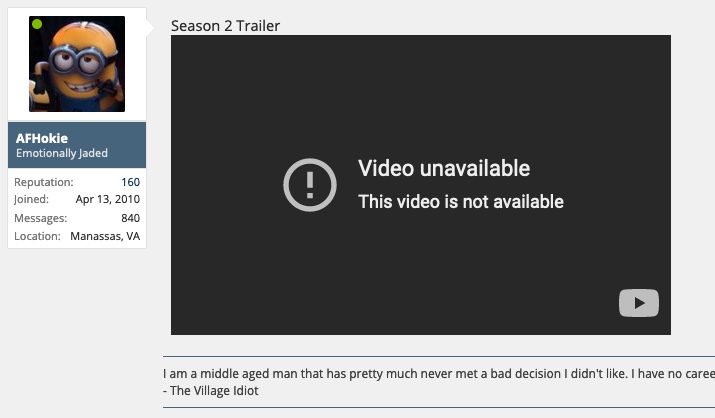This screenshot has width=715, height=418.
Task: Click the "Emotionally Jaded" user title
Action: coord(62,153)
